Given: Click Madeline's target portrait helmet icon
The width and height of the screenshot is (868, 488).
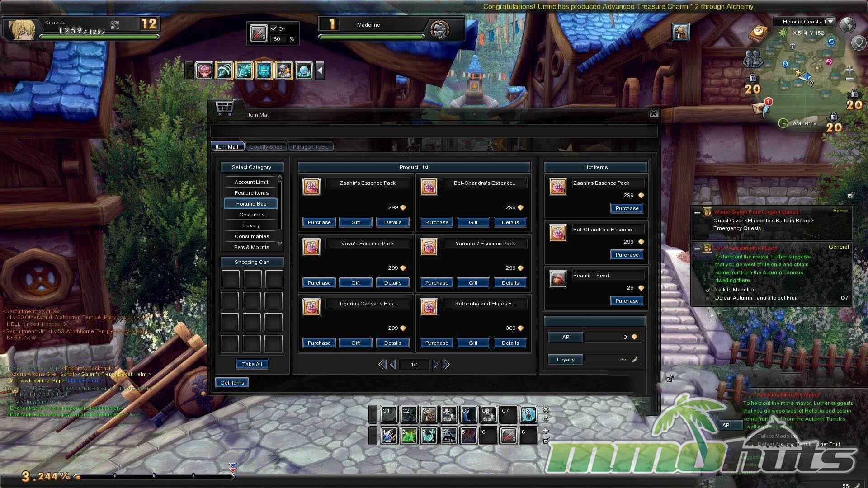Looking at the screenshot, I should click(x=439, y=30).
